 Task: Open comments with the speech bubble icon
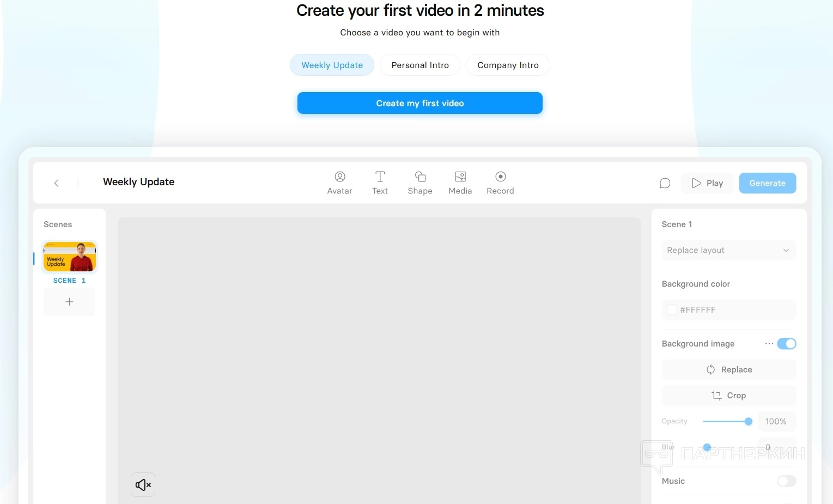[x=665, y=183]
